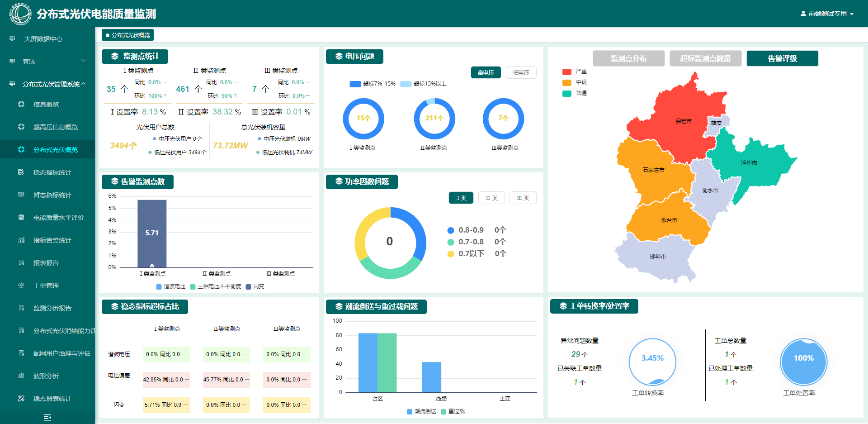
Task: Click the 信息概览 sidebar icon
Action: click(21, 105)
